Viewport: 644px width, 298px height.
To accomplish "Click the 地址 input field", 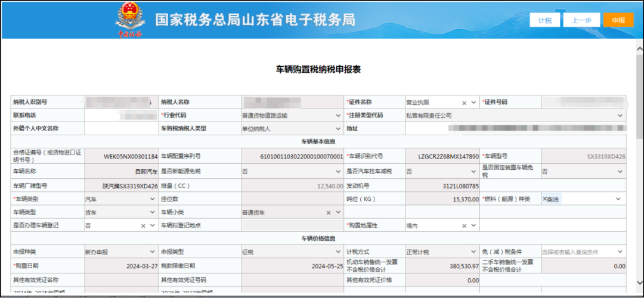I will pyautogui.click(x=516, y=129).
